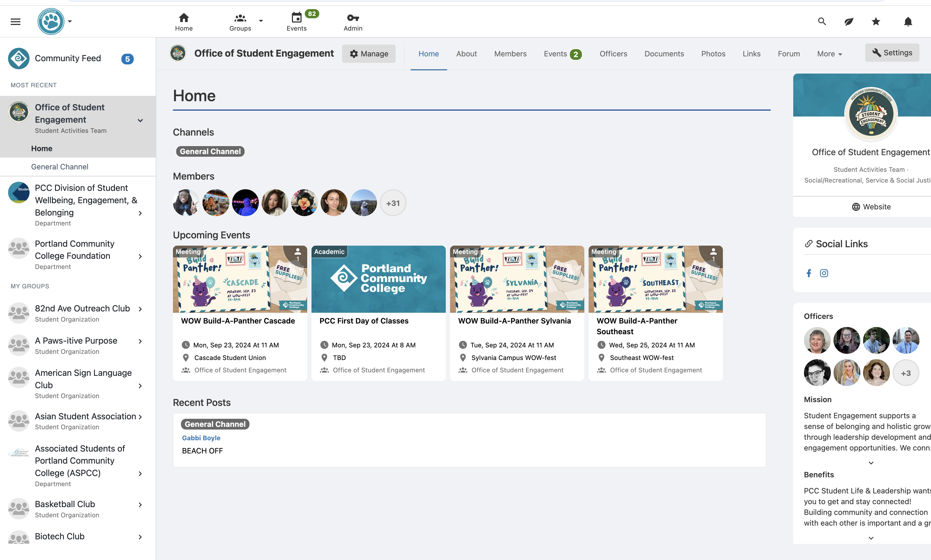Viewport: 931px width, 560px height.
Task: Switch to the Documents tab
Action: point(664,54)
